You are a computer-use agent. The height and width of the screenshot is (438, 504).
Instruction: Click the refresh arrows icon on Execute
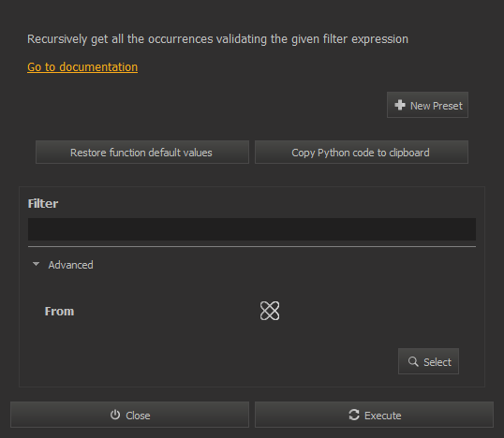[x=354, y=415]
